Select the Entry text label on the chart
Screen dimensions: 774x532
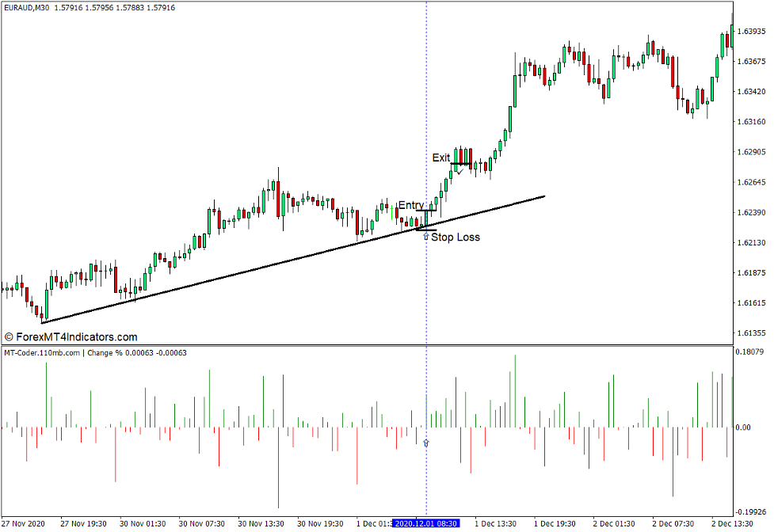411,204
